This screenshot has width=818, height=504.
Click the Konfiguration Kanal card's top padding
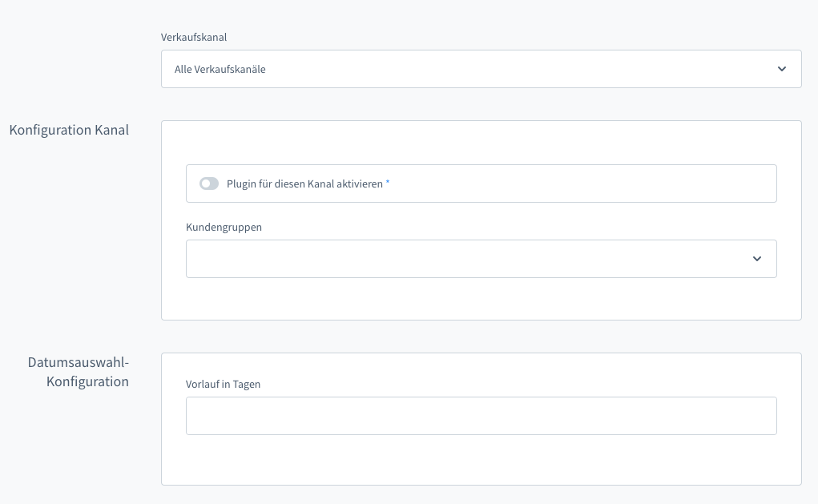click(481, 142)
